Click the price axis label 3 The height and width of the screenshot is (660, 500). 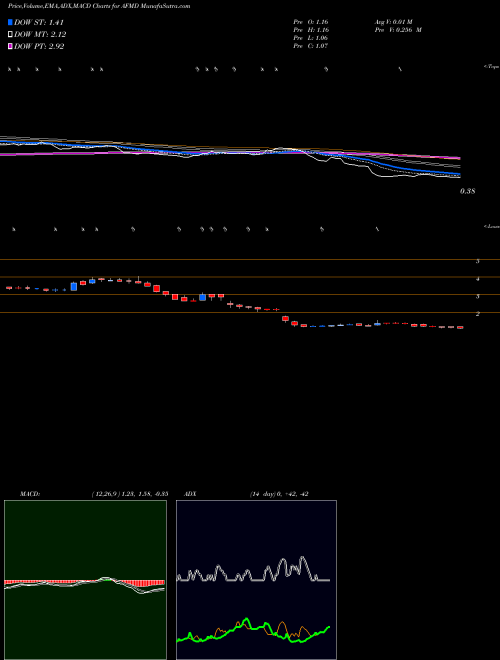(x=478, y=296)
